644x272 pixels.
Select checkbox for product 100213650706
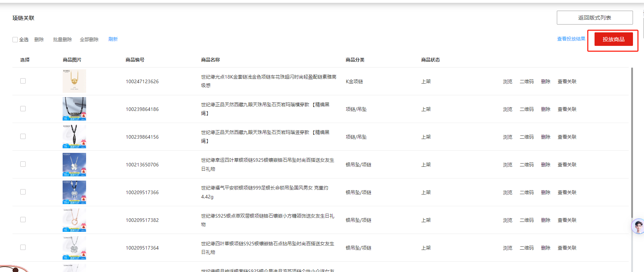tap(23, 164)
